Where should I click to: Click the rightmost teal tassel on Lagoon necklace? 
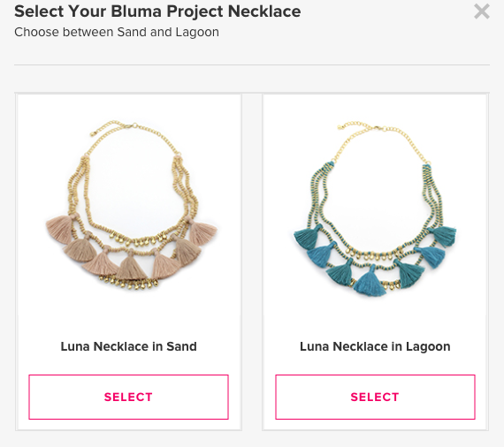click(443, 236)
